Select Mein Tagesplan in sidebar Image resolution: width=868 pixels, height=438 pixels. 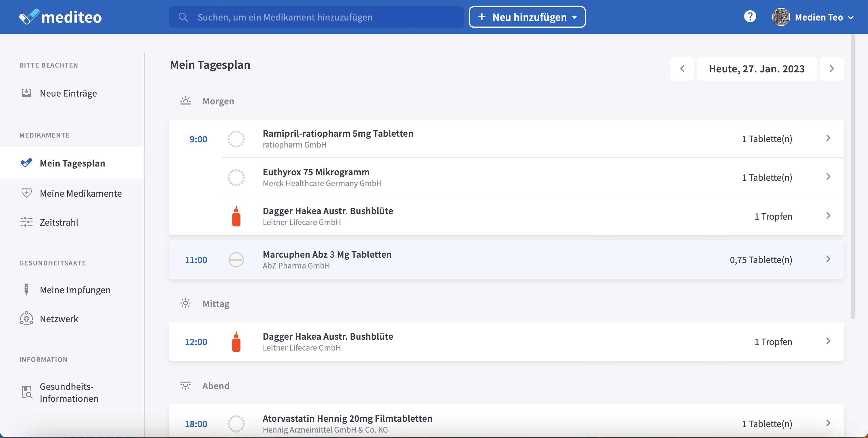click(x=72, y=163)
